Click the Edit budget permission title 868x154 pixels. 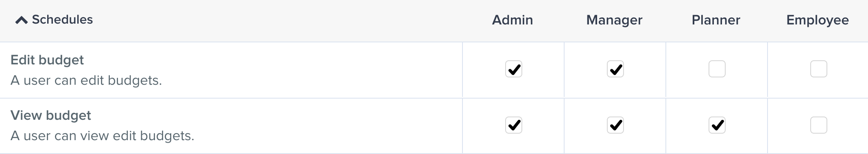click(47, 60)
